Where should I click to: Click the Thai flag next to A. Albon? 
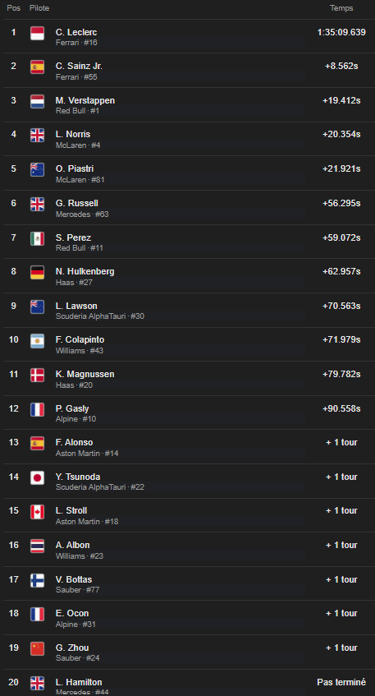point(37,546)
